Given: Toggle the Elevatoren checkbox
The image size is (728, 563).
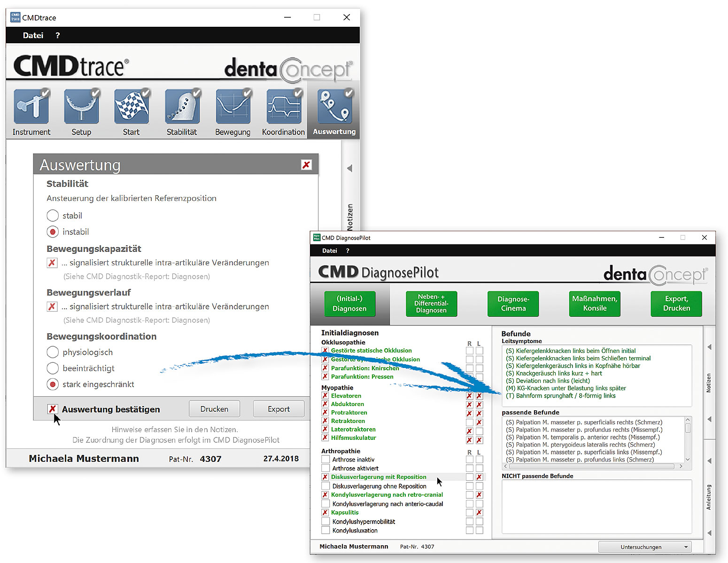Looking at the screenshot, I should [x=325, y=396].
